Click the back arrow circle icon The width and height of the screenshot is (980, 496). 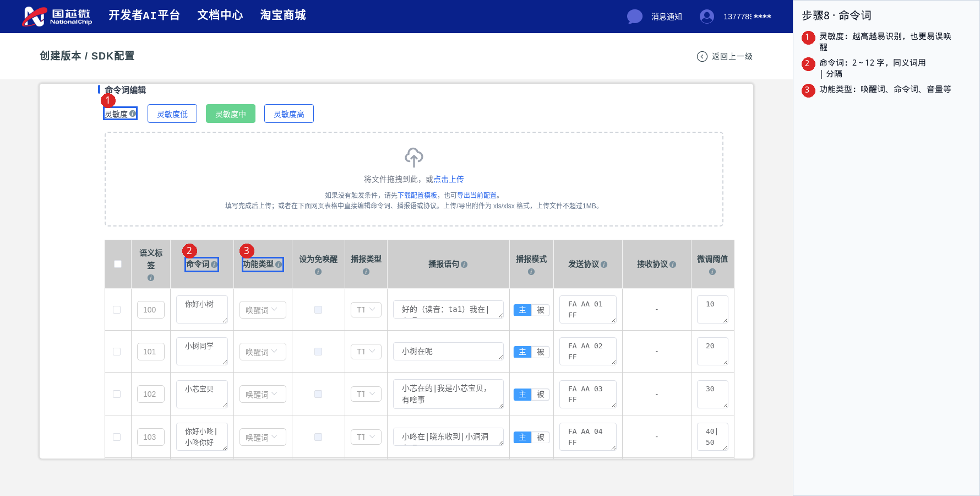[702, 56]
